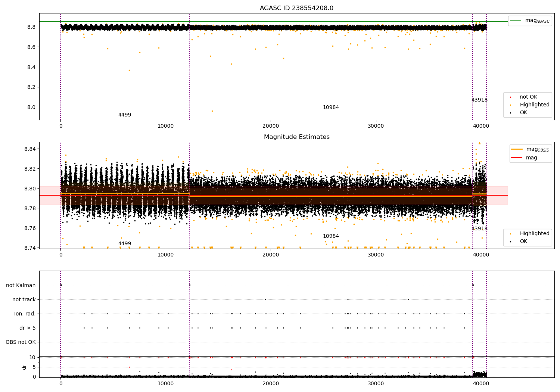
Task: Click the 43918 label in the top plot
Action: pos(479,100)
